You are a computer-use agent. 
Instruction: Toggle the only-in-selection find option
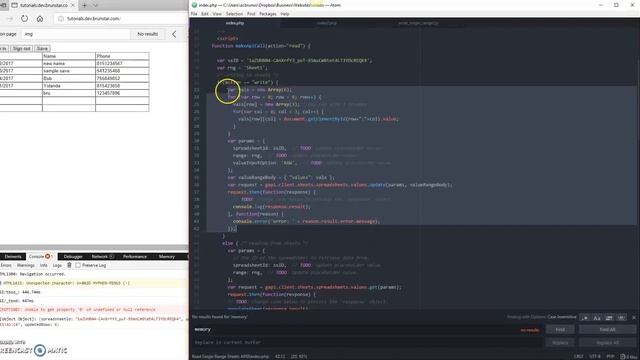[609, 317]
